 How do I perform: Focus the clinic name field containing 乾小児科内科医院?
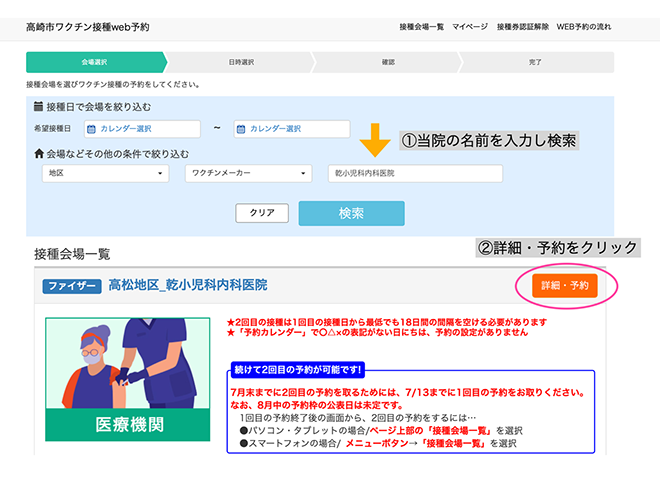point(415,174)
